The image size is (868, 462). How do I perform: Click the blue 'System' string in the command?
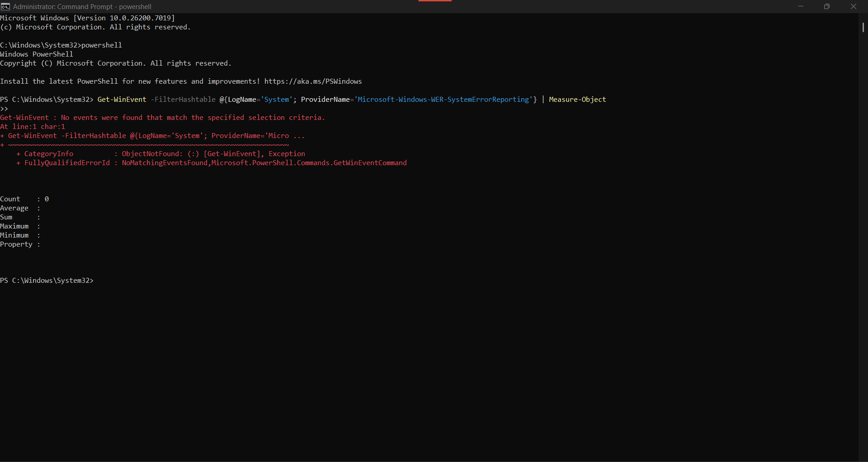(277, 100)
